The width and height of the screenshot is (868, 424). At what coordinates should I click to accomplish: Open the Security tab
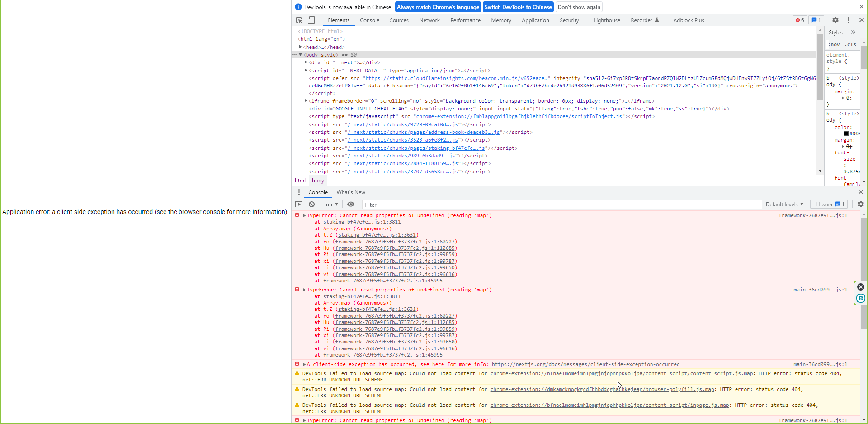click(569, 20)
